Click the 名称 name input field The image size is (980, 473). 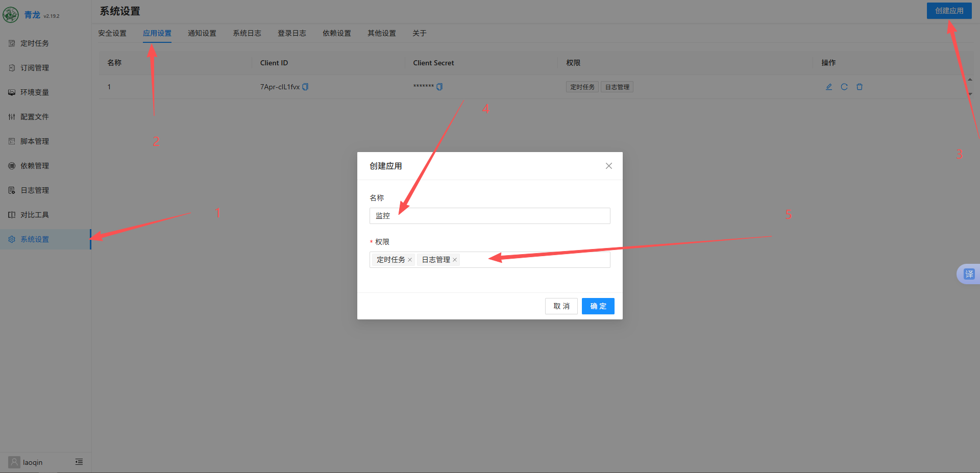[489, 216]
